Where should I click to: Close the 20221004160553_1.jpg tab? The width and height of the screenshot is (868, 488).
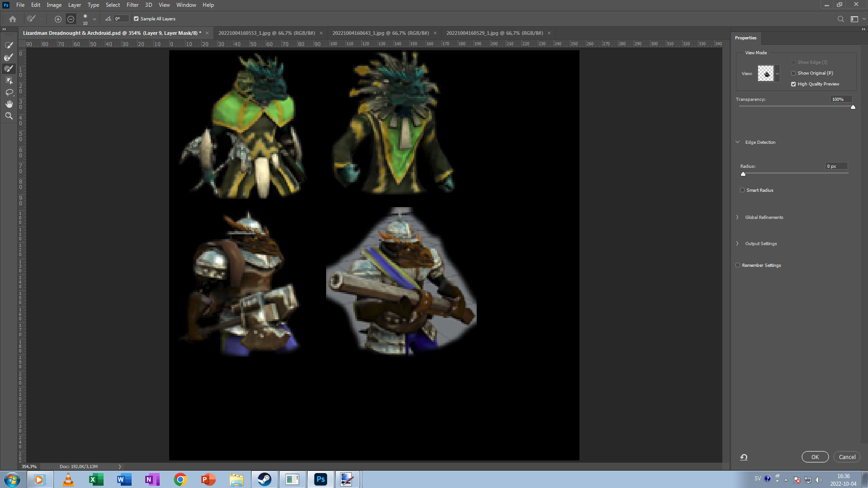pyautogui.click(x=321, y=33)
